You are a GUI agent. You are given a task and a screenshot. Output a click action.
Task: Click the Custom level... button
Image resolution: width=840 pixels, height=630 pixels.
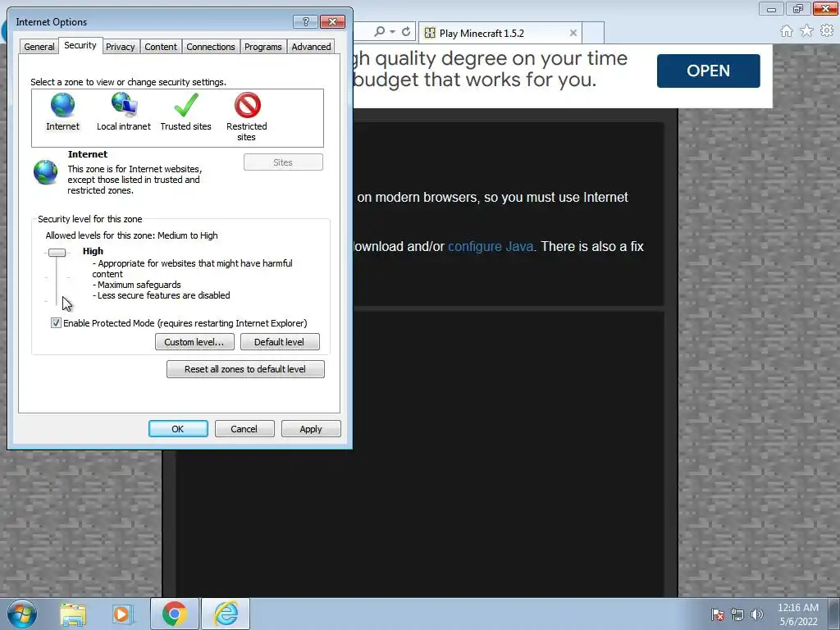coord(194,342)
